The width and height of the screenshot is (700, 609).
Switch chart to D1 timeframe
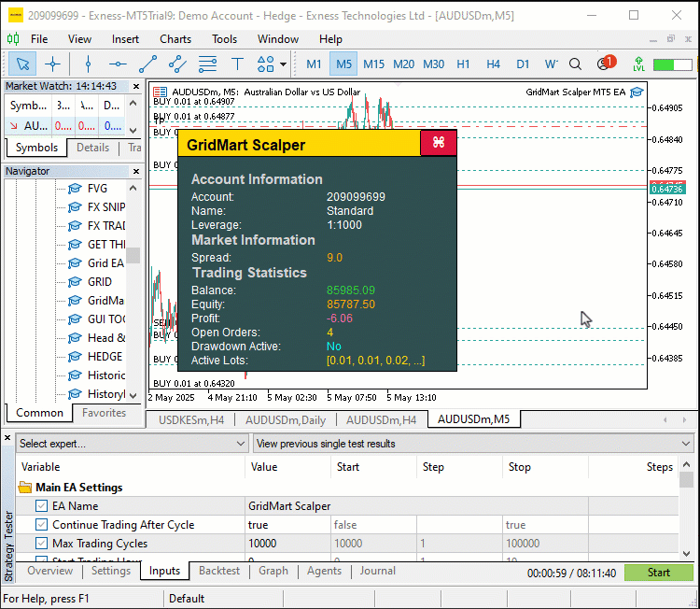[523, 64]
